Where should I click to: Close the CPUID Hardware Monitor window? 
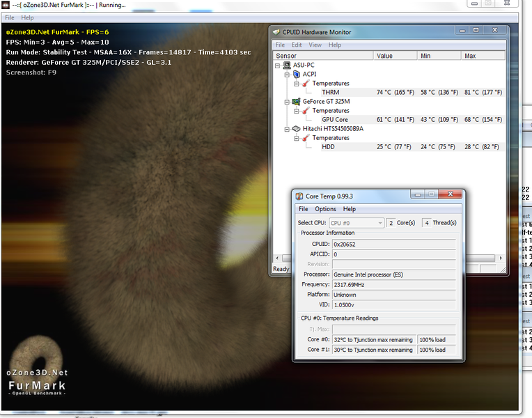tap(494, 31)
